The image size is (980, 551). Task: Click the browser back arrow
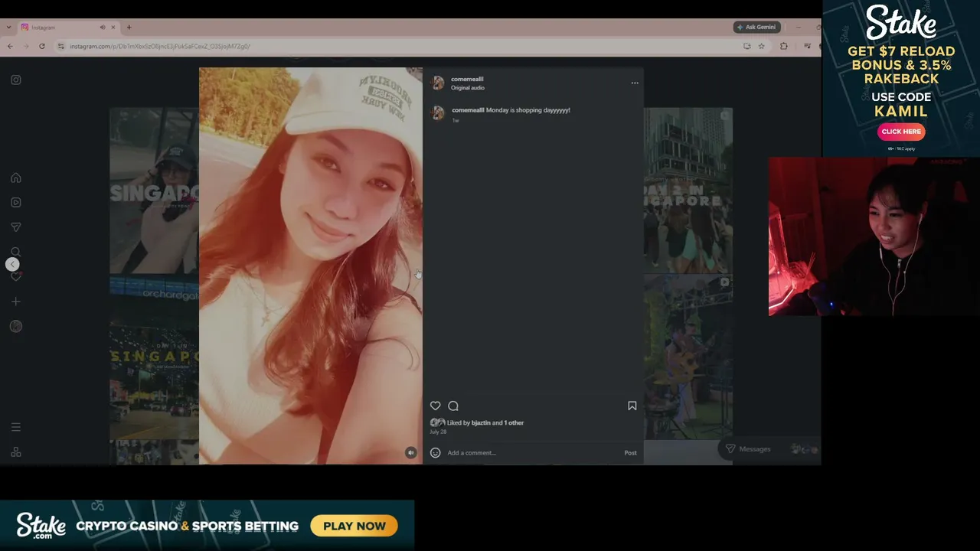coord(10,46)
